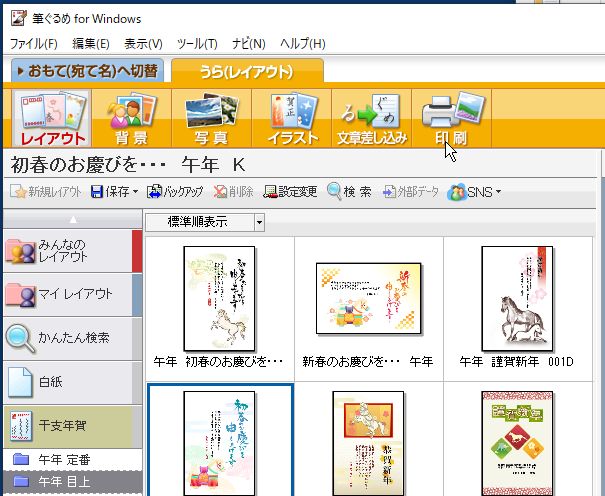This screenshot has width=605, height=496.
Task: Click 新規レイアウト toolbar button
Action: click(46, 192)
